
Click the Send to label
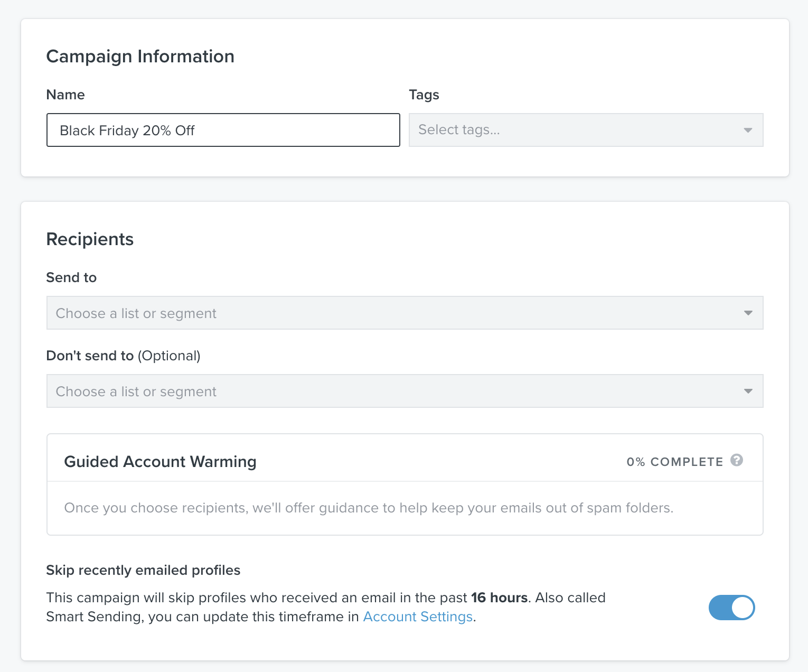tap(71, 277)
